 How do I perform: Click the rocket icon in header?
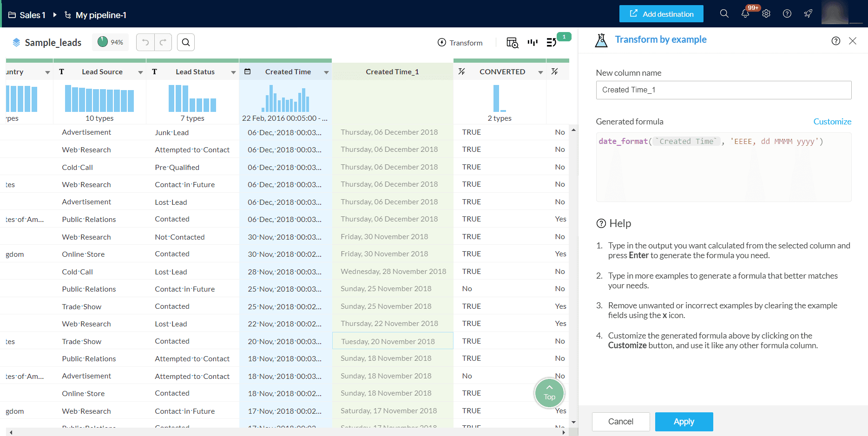click(x=809, y=14)
